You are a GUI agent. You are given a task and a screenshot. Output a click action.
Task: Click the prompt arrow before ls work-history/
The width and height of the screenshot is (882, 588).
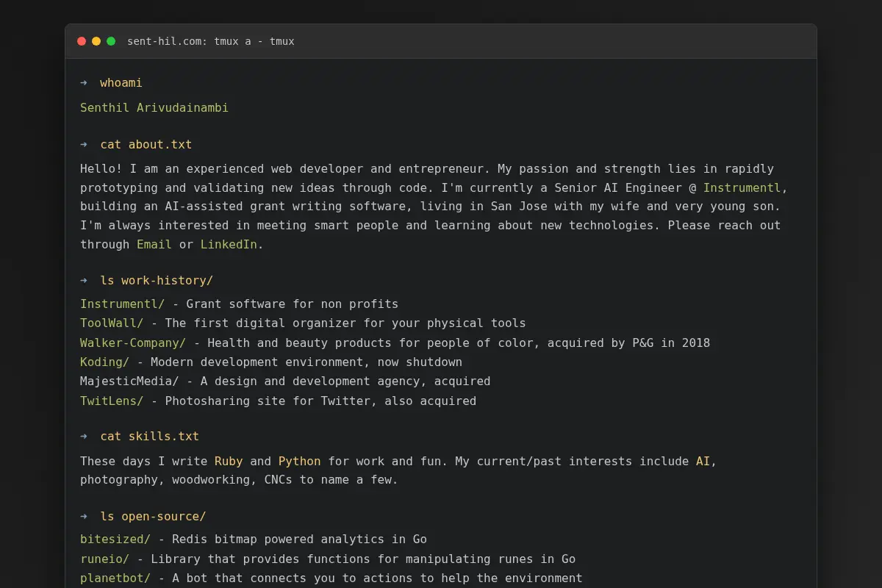click(84, 280)
